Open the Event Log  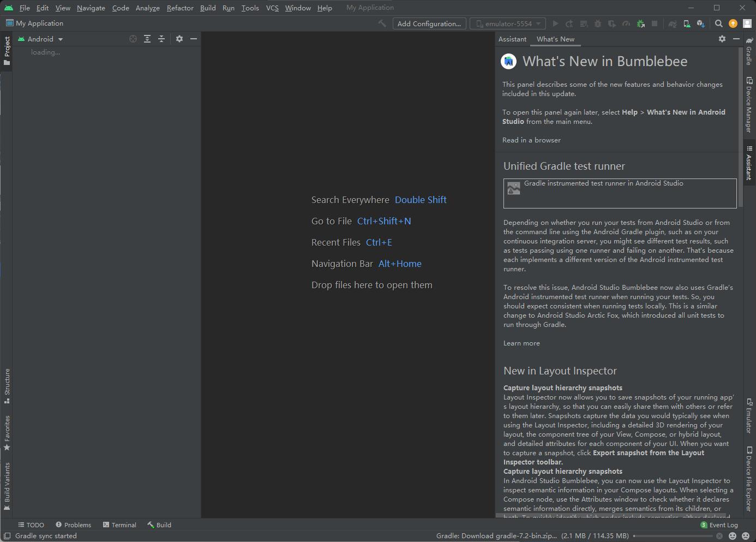pos(719,525)
